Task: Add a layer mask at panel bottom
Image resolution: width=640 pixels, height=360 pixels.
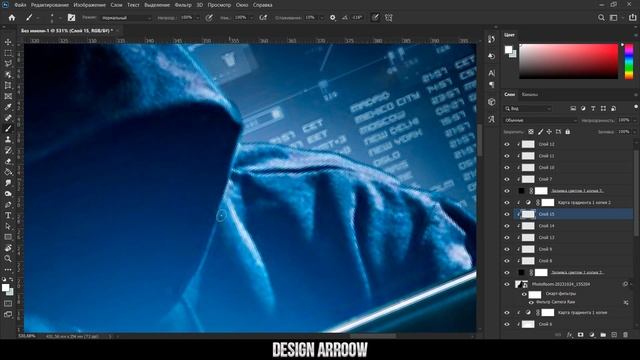Action: click(x=580, y=335)
